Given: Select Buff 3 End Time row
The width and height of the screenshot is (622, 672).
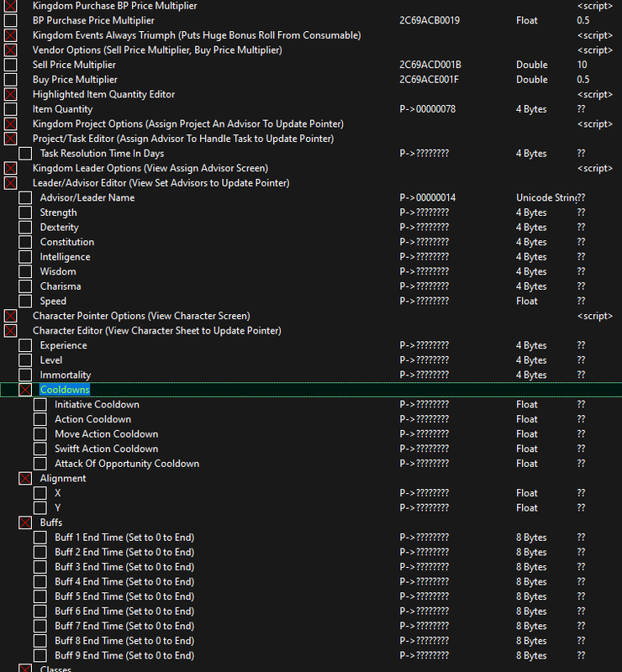Looking at the screenshot, I should [311, 567].
